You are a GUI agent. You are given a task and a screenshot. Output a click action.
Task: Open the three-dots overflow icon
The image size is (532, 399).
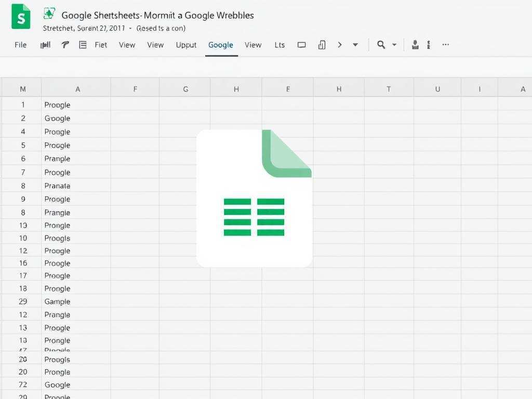coord(445,45)
